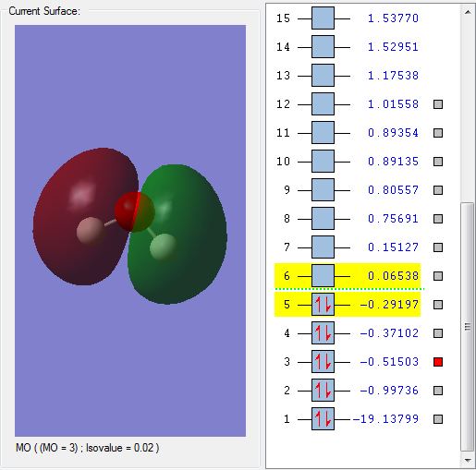Viewport: 476px width, 470px height.
Task: Select the occupied orbital 5 HOMO box
Action: point(323,305)
